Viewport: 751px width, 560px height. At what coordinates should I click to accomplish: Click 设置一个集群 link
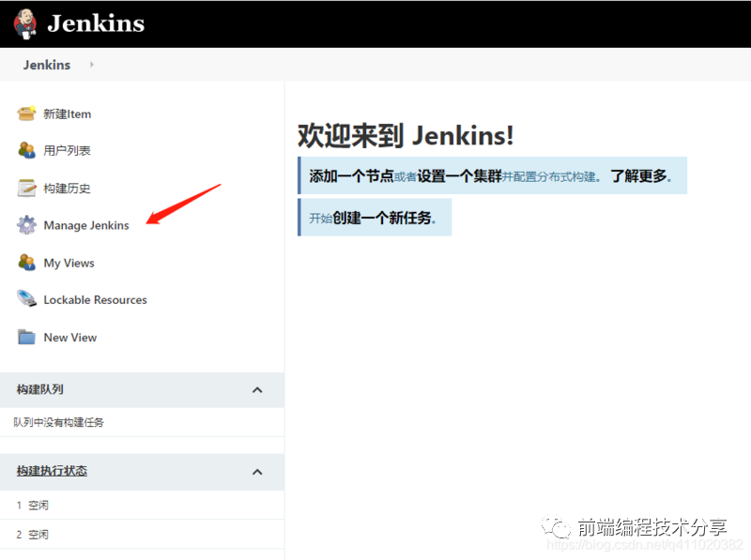pyautogui.click(x=459, y=176)
